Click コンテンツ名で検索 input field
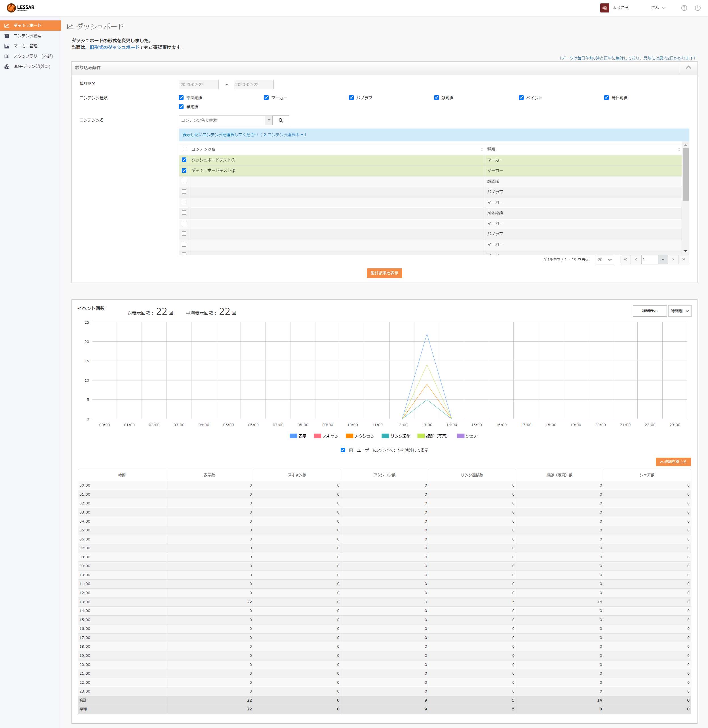The image size is (708, 728). coord(222,120)
